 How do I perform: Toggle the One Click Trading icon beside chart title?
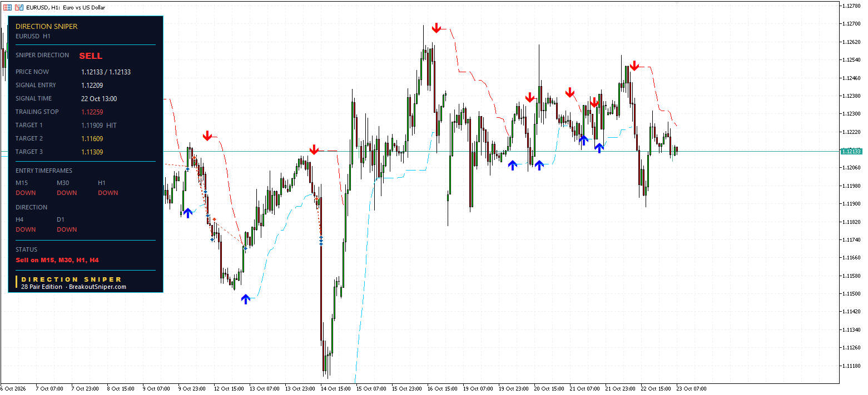point(19,8)
